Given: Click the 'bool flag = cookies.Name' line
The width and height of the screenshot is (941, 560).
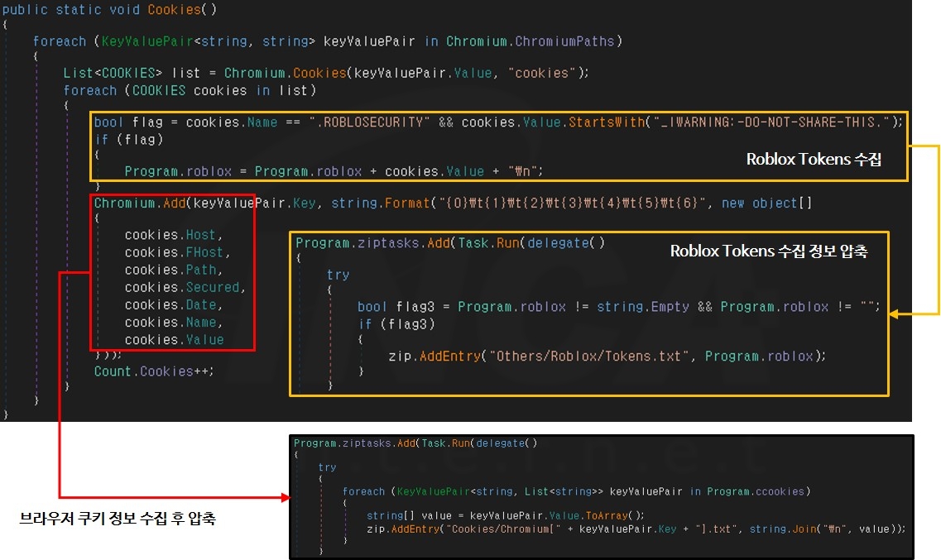Looking at the screenshot, I should [x=498, y=122].
